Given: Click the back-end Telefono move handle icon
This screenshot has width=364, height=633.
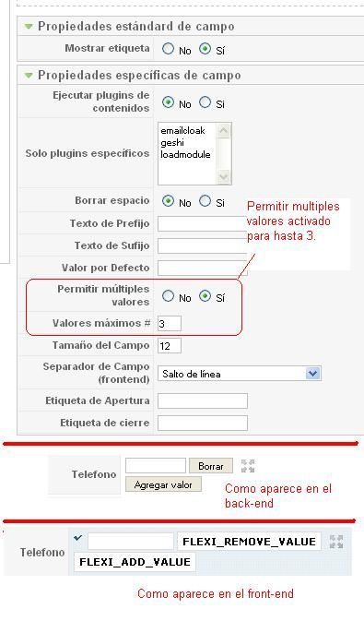Looking at the screenshot, I should click(248, 466).
